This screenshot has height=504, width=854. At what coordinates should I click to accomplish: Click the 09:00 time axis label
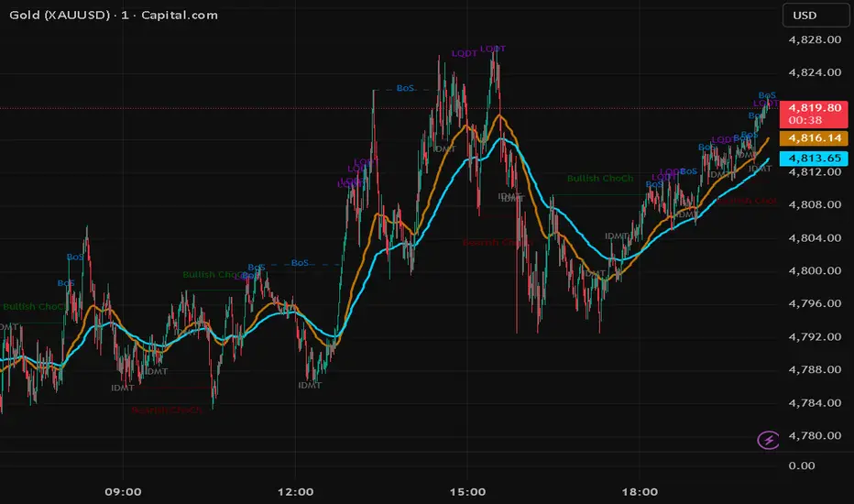[123, 492]
